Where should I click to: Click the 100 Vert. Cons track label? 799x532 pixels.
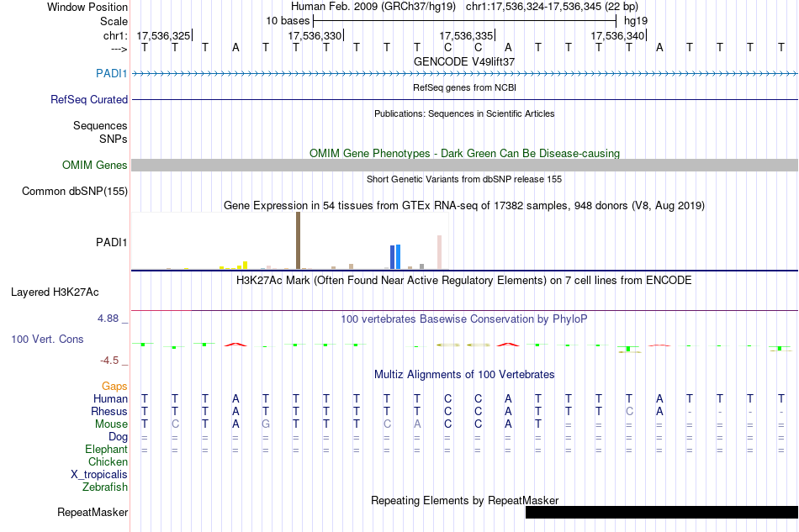(47, 339)
